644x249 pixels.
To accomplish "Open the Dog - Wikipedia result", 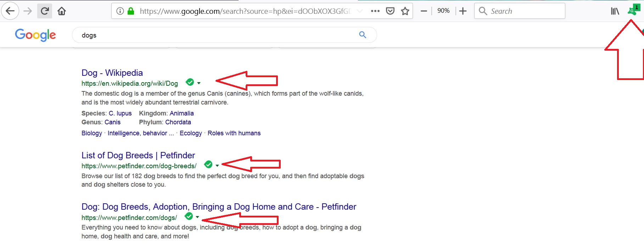I will coord(112,73).
